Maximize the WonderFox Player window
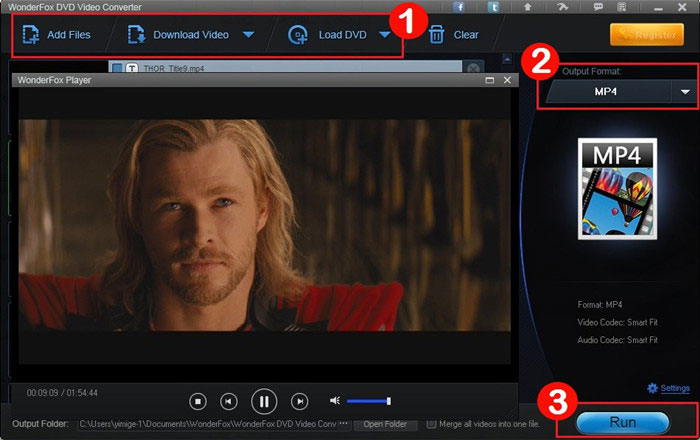 [x=490, y=80]
